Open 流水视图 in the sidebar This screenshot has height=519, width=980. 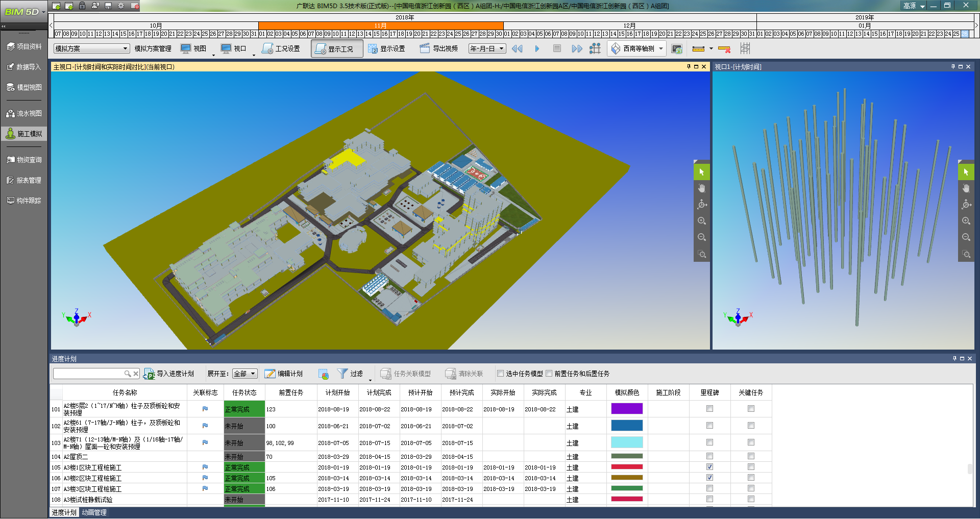point(24,113)
